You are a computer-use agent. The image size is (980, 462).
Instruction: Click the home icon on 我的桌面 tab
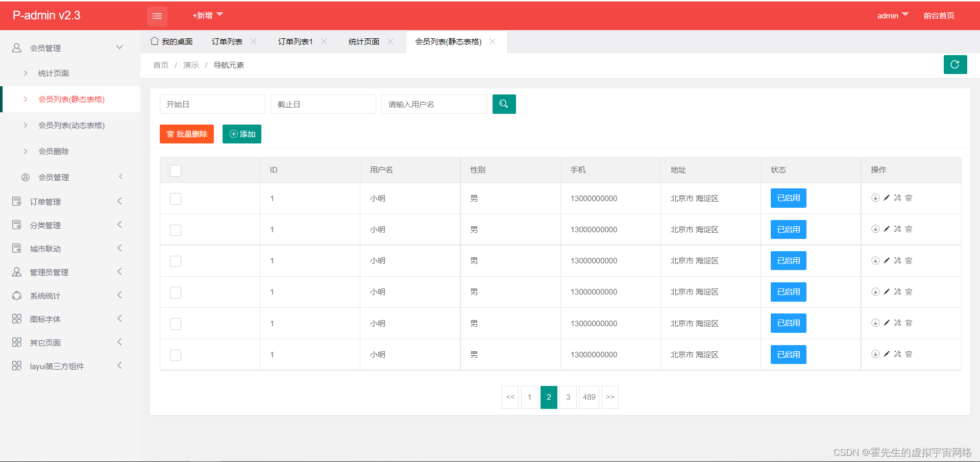pyautogui.click(x=154, y=41)
